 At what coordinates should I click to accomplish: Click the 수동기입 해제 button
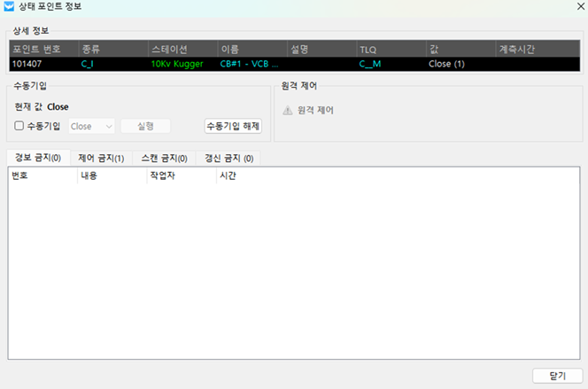[233, 126]
